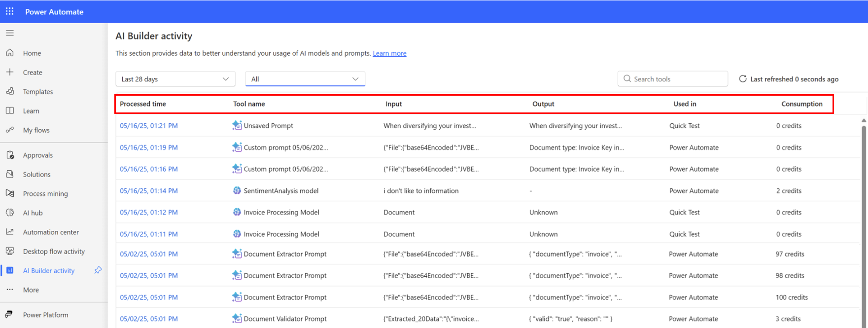Click the Learn book icon

10,110
